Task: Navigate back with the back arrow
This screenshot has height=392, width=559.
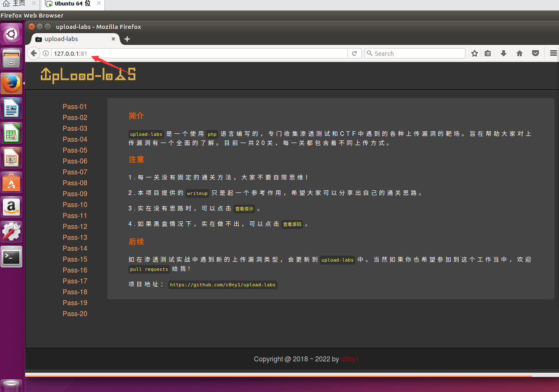Action: coord(33,53)
